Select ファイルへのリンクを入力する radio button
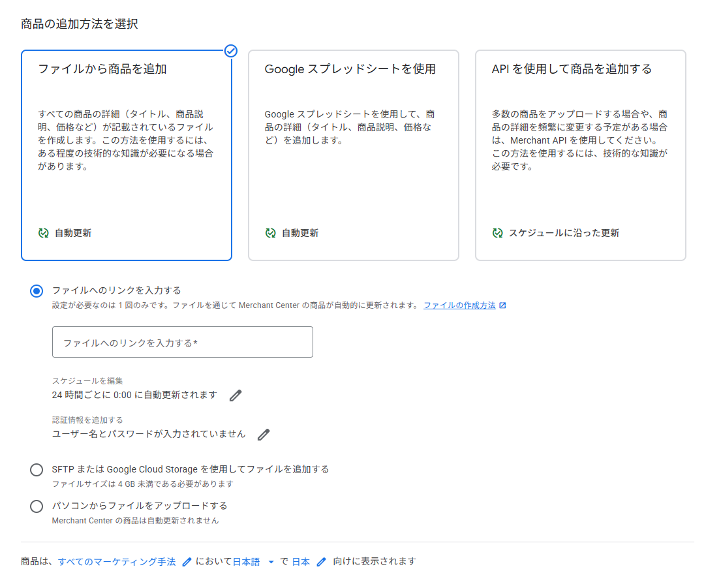 point(37,291)
